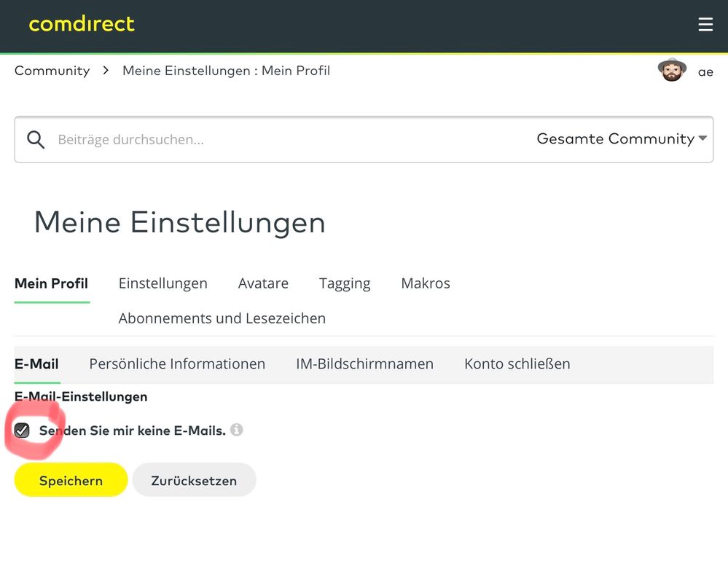Screen dimensions: 728x566
Task: Expand the Gesamte Community dropdown
Action: click(622, 138)
